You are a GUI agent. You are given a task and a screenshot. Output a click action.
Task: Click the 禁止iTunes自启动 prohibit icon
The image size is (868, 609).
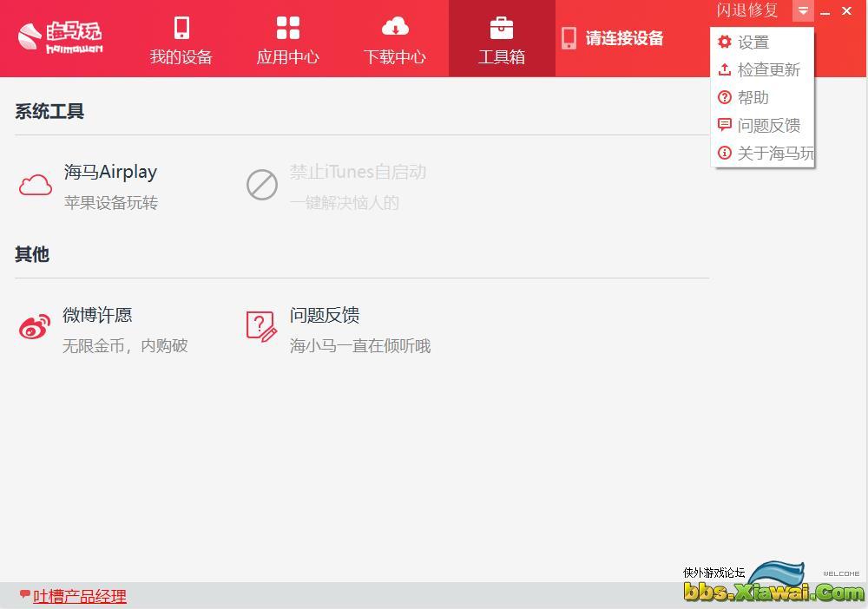tap(262, 186)
